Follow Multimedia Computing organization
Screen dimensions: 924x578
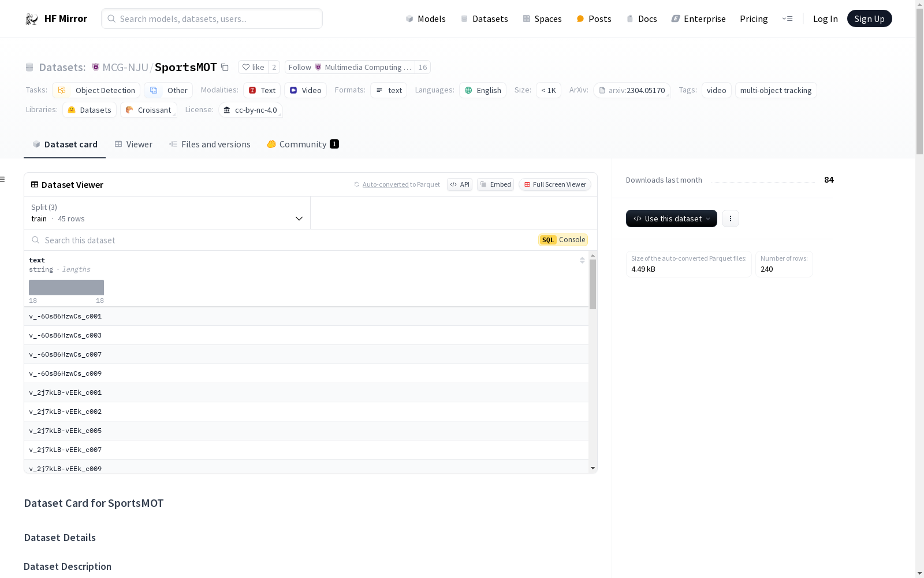(x=350, y=68)
